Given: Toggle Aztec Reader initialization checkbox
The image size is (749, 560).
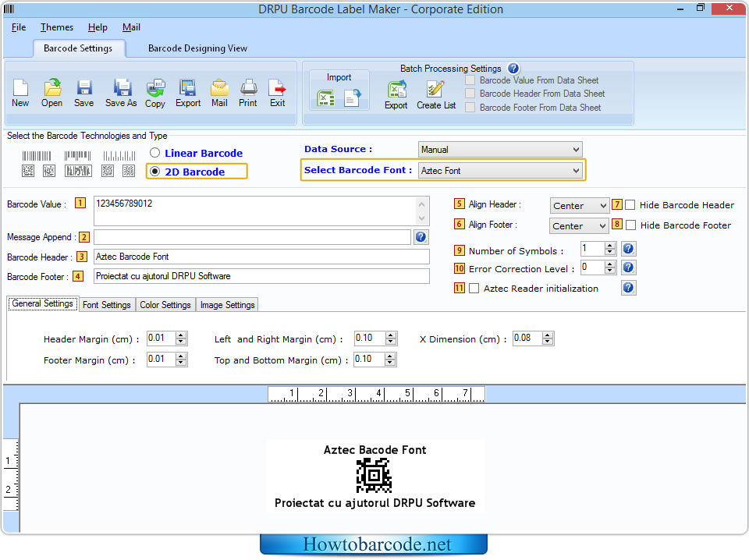Looking at the screenshot, I should pos(474,289).
